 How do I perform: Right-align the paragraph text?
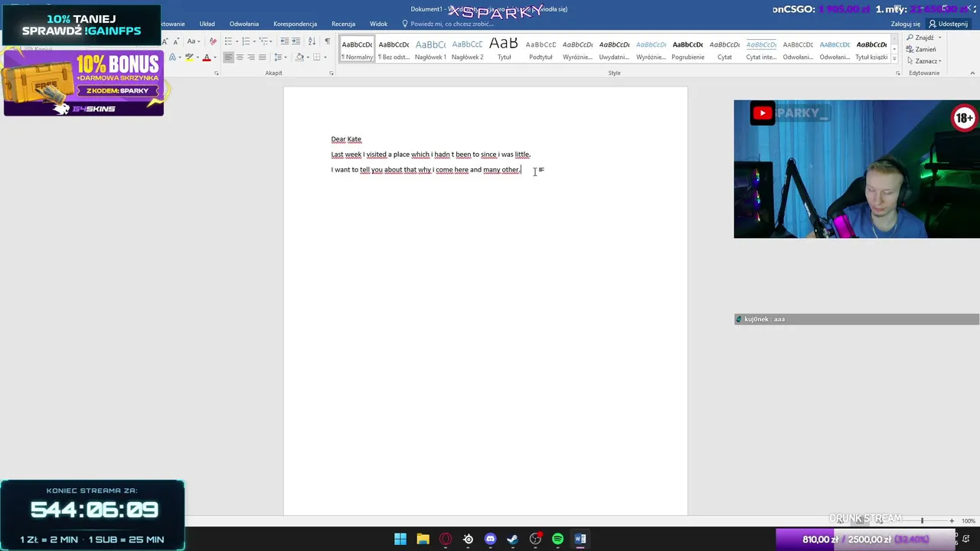251,57
